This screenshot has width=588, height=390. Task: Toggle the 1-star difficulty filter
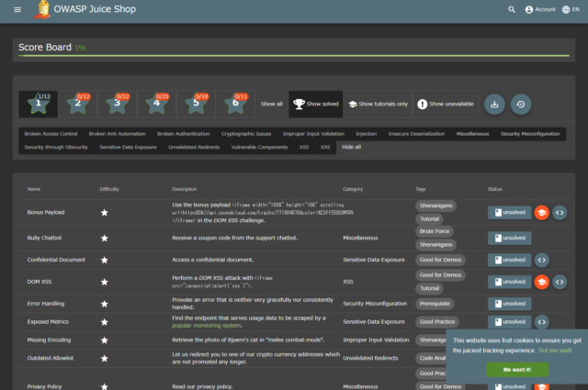pyautogui.click(x=39, y=104)
